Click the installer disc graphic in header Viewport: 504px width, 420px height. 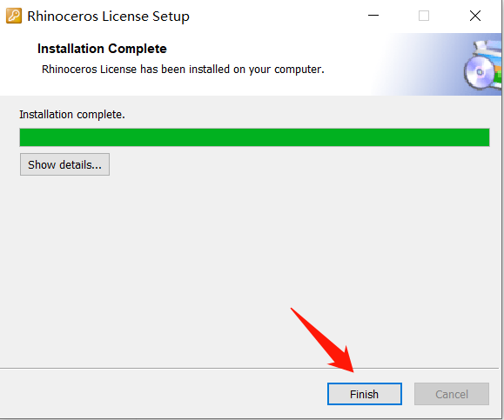tap(482, 65)
